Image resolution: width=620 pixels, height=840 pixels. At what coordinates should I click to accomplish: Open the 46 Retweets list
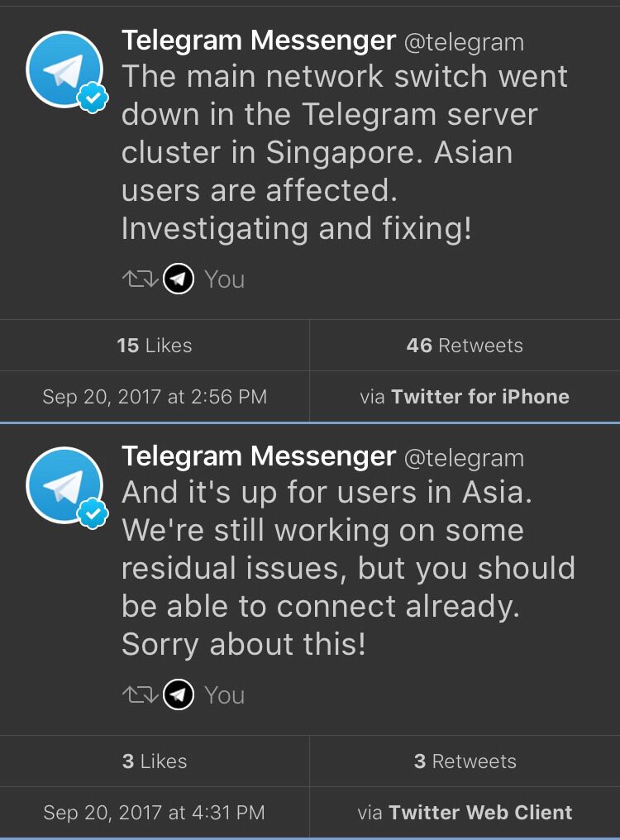click(x=465, y=346)
